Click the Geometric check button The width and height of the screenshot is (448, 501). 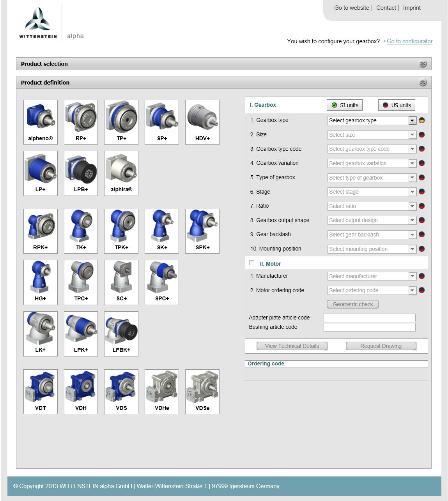(x=352, y=304)
